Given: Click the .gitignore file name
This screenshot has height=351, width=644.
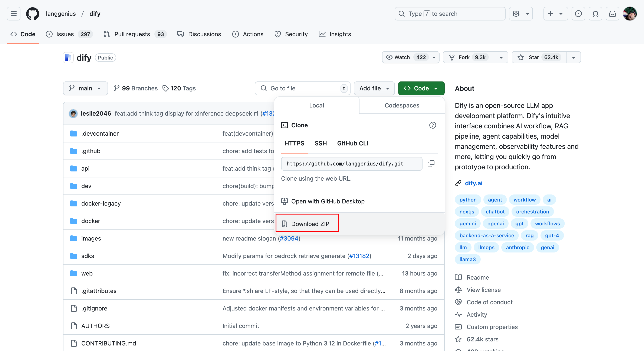Looking at the screenshot, I should (94, 308).
